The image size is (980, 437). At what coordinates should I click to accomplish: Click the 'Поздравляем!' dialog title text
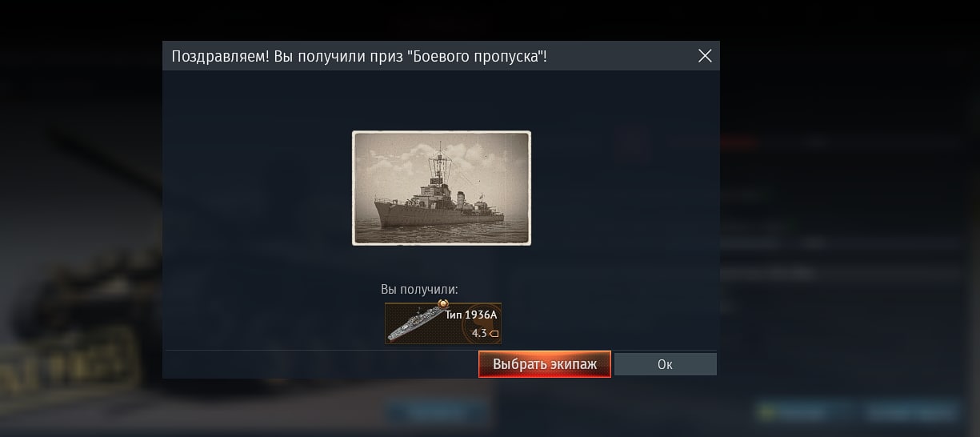221,56
